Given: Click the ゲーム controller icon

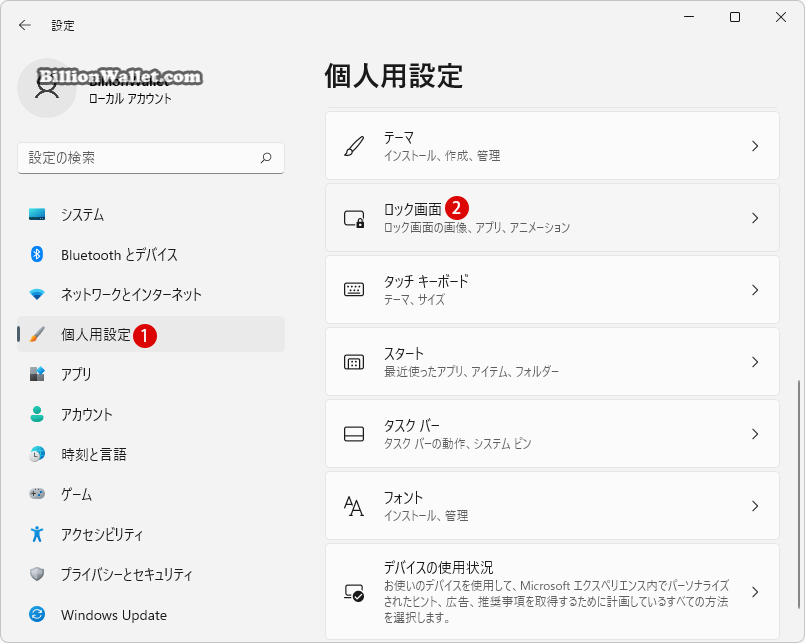Looking at the screenshot, I should pos(37,494).
